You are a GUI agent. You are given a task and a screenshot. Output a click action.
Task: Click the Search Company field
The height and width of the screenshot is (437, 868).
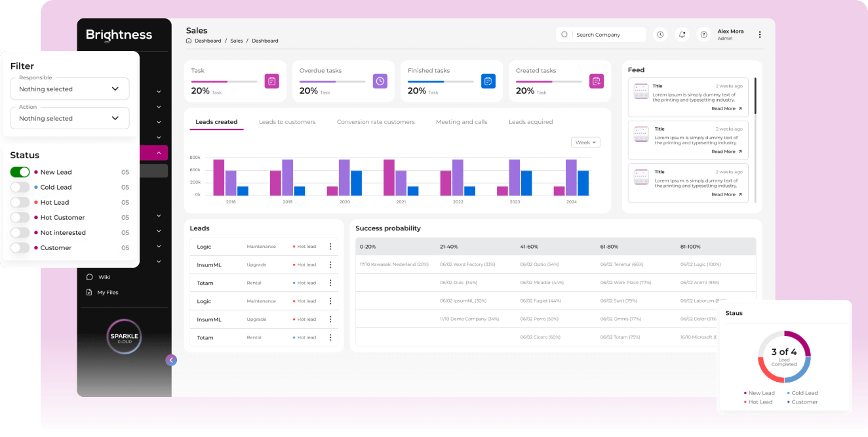(x=601, y=35)
